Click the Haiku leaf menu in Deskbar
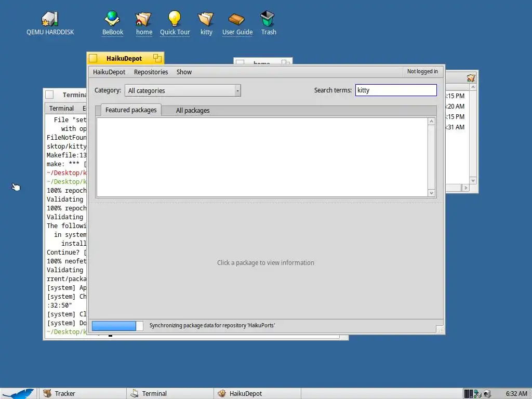Screen dimensions: 532x399 tap(19, 394)
